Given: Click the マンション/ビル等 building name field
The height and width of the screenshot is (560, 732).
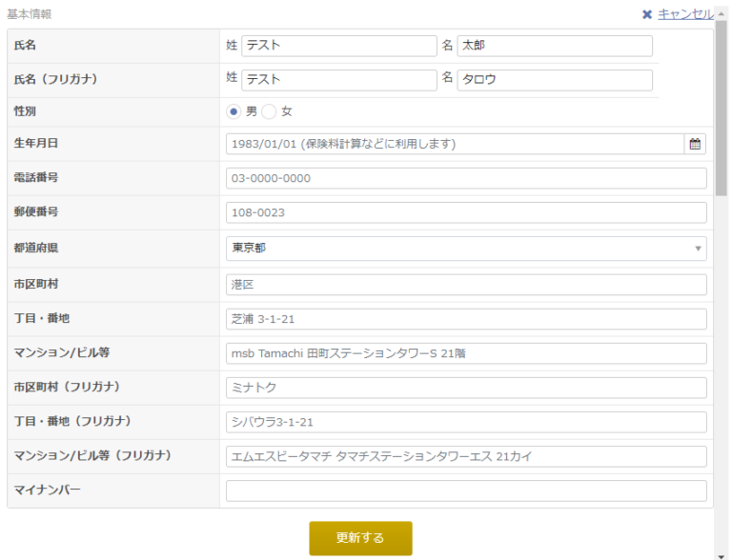Looking at the screenshot, I should coord(466,353).
